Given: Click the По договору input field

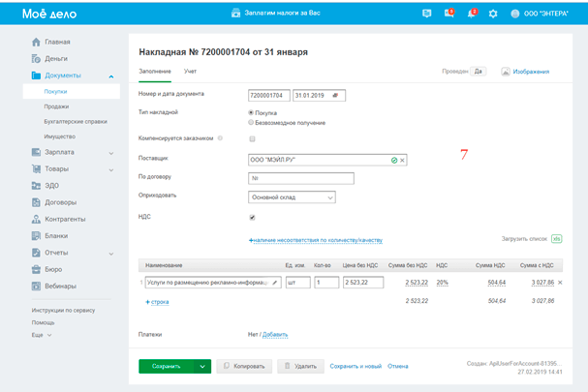Looking at the screenshot, I should pyautogui.click(x=301, y=178).
